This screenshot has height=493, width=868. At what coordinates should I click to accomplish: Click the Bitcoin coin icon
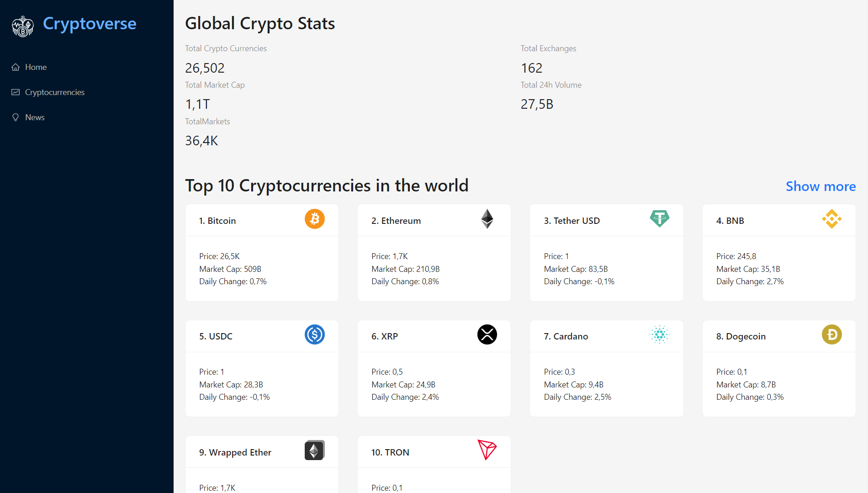tap(314, 219)
